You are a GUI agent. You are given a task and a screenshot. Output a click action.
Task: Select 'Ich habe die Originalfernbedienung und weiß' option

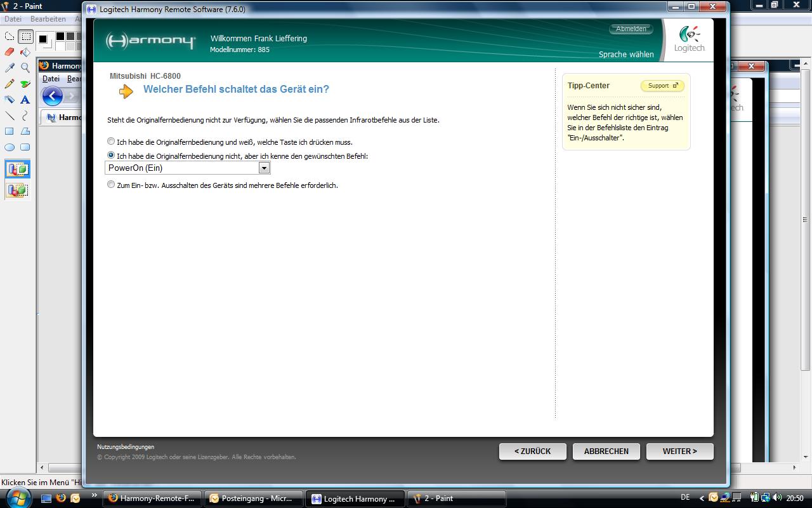[112, 142]
